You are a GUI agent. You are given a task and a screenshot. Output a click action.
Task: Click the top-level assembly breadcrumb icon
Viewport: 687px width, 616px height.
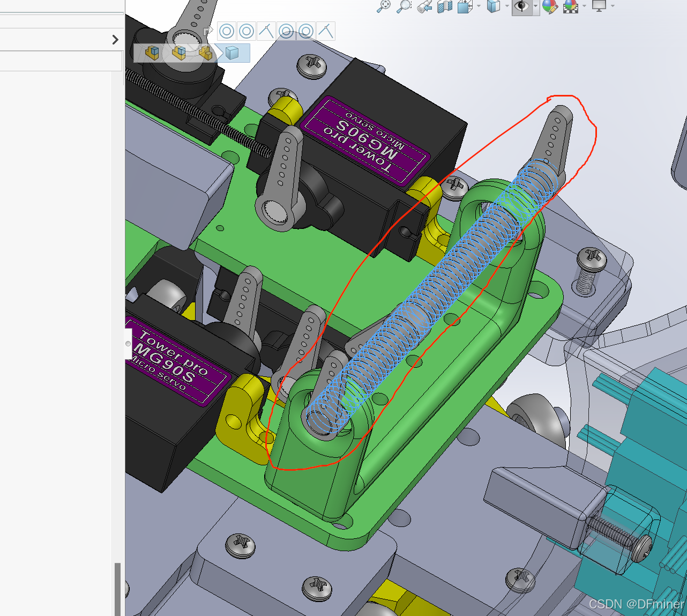(152, 53)
